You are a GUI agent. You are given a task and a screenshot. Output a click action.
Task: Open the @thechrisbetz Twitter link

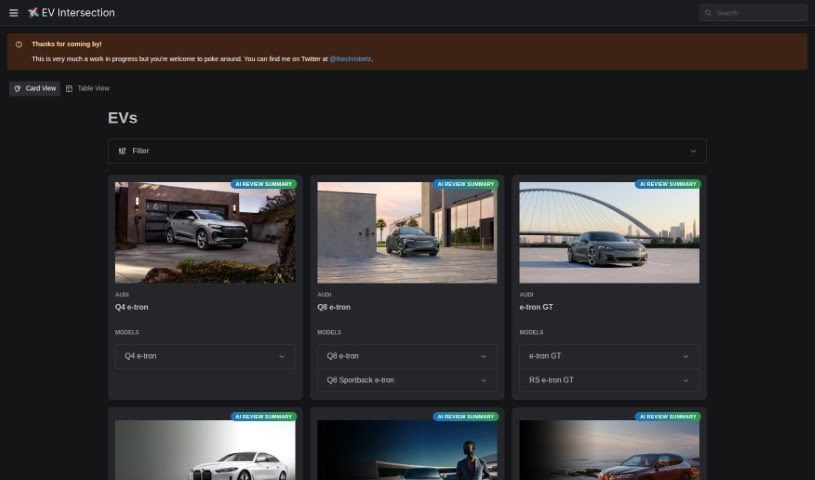coord(350,60)
